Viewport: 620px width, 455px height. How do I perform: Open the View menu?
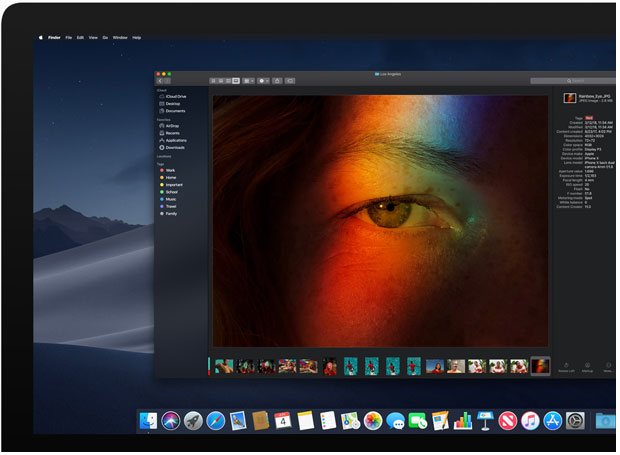point(93,38)
